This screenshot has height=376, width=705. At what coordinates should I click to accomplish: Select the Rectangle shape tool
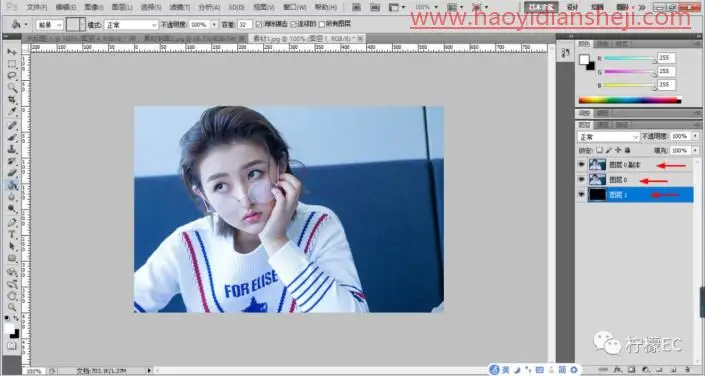(12, 258)
